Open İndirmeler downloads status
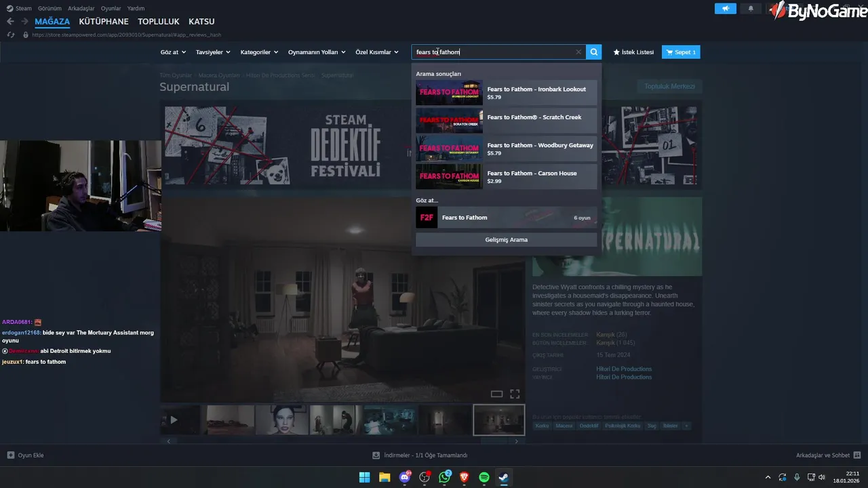The width and height of the screenshot is (868, 488). click(x=420, y=455)
